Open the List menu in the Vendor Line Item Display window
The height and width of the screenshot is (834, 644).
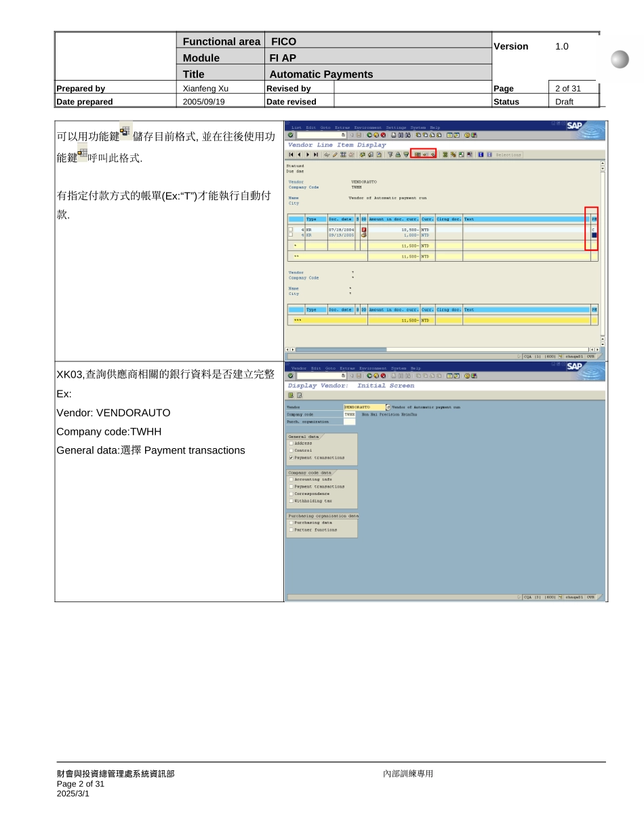coord(296,127)
